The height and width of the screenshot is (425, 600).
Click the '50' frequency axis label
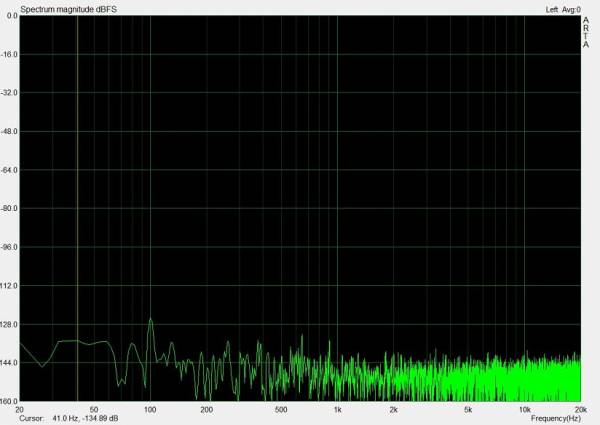tap(94, 410)
